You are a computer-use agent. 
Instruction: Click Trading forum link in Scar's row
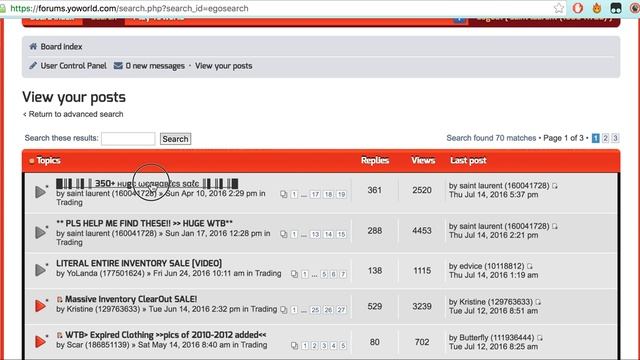[254, 345]
